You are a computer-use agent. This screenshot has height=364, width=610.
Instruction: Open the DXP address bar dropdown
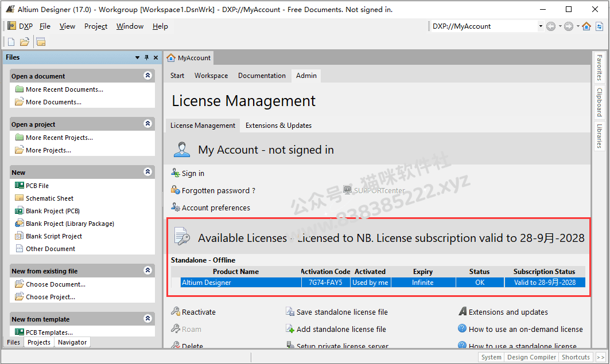click(x=541, y=26)
